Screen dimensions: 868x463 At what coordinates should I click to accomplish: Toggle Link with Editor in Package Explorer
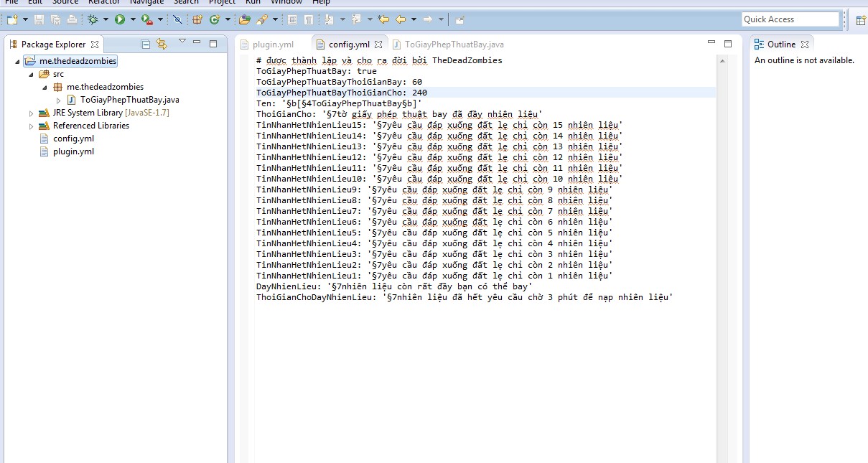162,45
